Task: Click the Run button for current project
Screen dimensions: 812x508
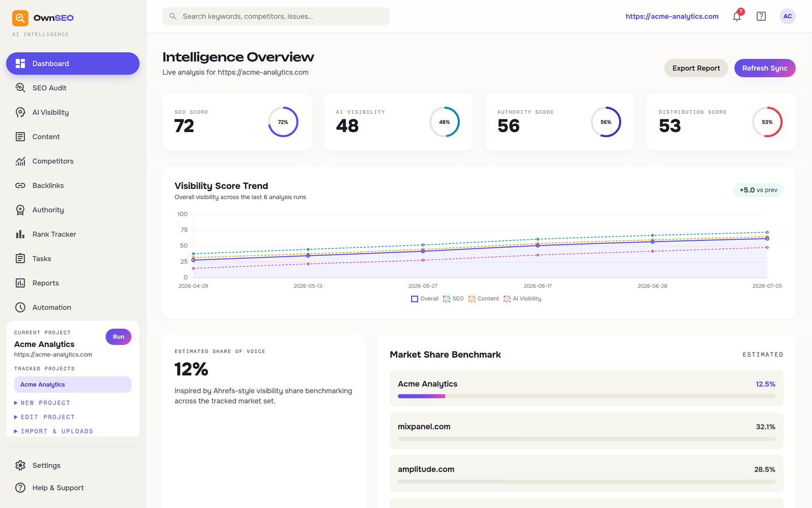Action: click(x=118, y=337)
